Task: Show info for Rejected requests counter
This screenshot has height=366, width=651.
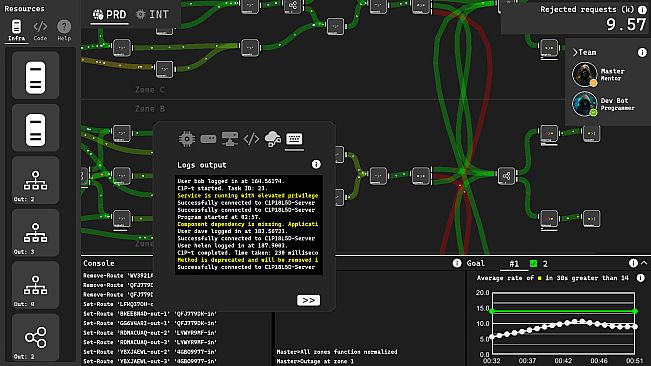Action: [642, 10]
